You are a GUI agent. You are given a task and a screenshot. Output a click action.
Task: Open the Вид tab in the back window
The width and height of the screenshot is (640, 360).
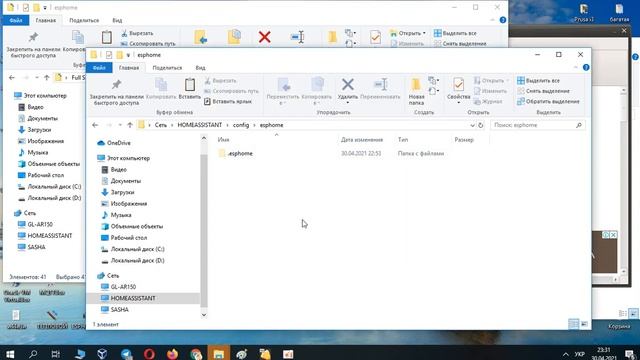(x=117, y=20)
